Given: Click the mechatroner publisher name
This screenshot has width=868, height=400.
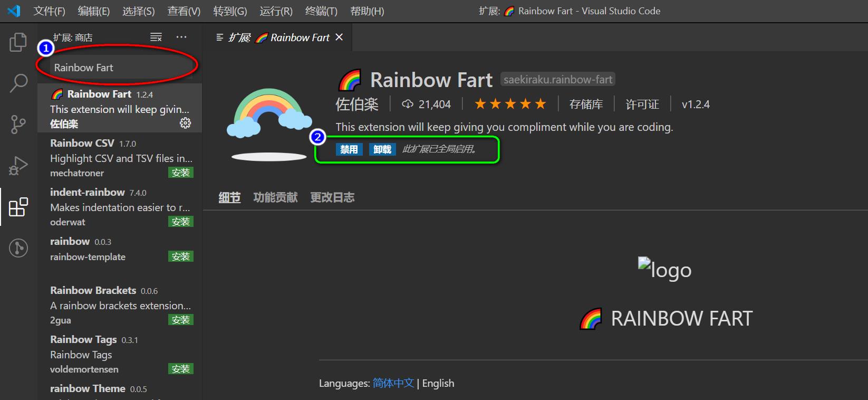Looking at the screenshot, I should tap(77, 173).
